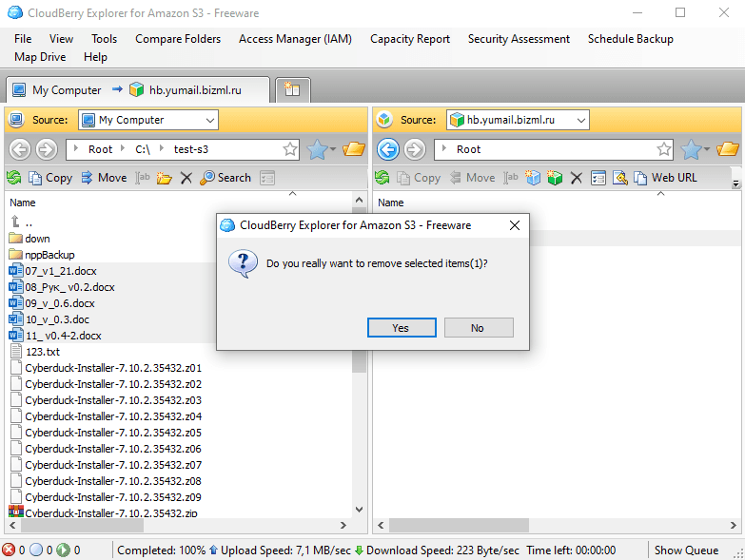Open the View menu
Screen dimensions: 745x560
[x=61, y=39]
